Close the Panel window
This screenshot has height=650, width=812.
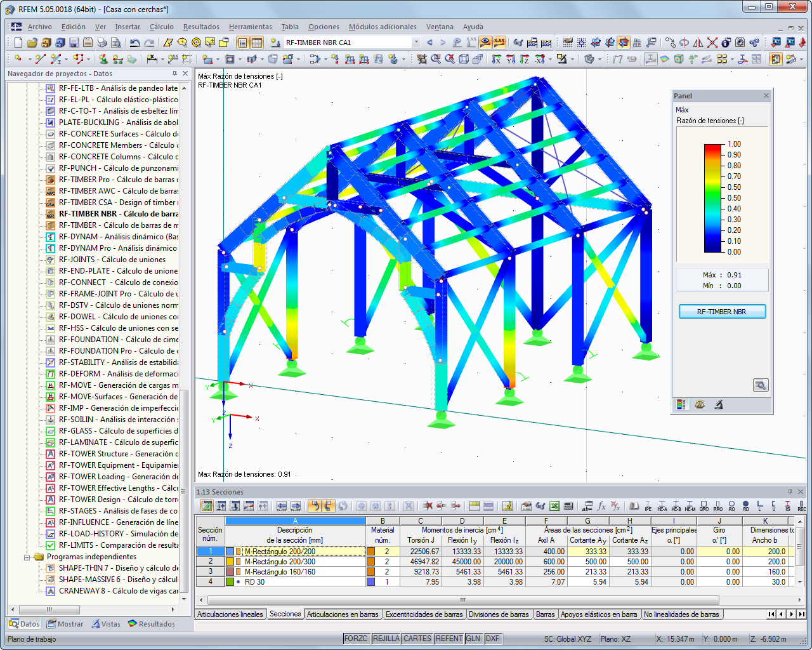point(766,96)
